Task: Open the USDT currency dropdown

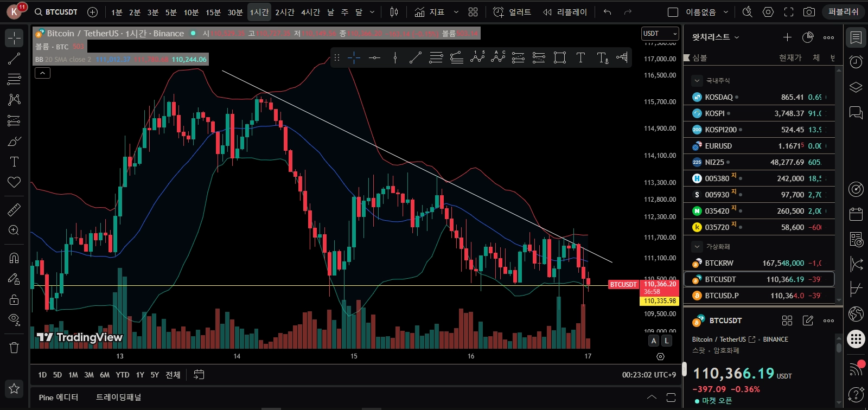Action: (x=660, y=34)
